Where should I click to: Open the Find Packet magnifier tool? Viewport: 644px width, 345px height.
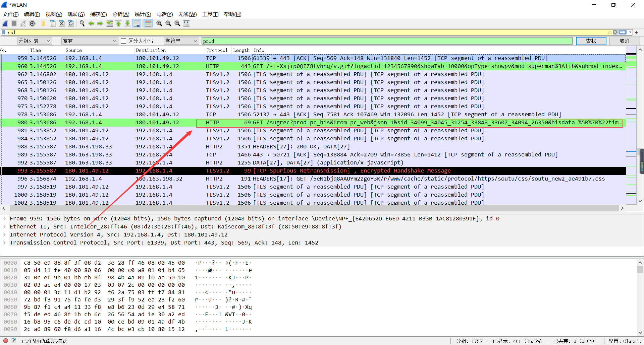point(82,23)
